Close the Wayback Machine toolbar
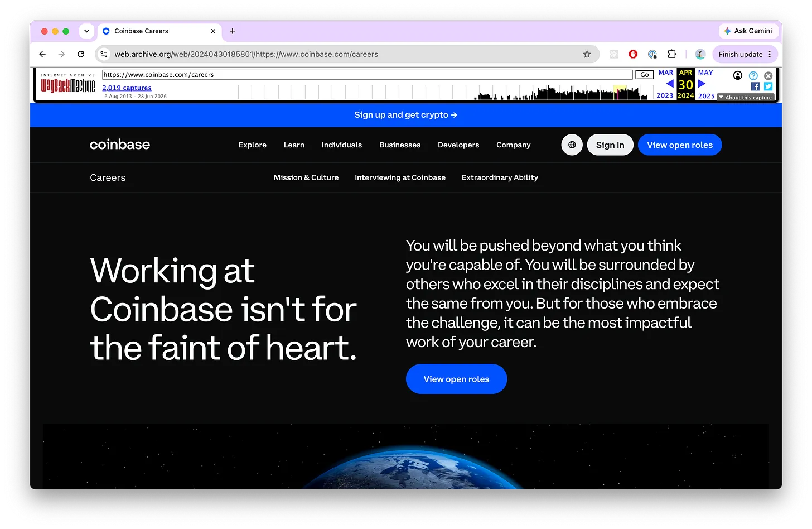Image resolution: width=812 pixels, height=529 pixels. (x=768, y=75)
